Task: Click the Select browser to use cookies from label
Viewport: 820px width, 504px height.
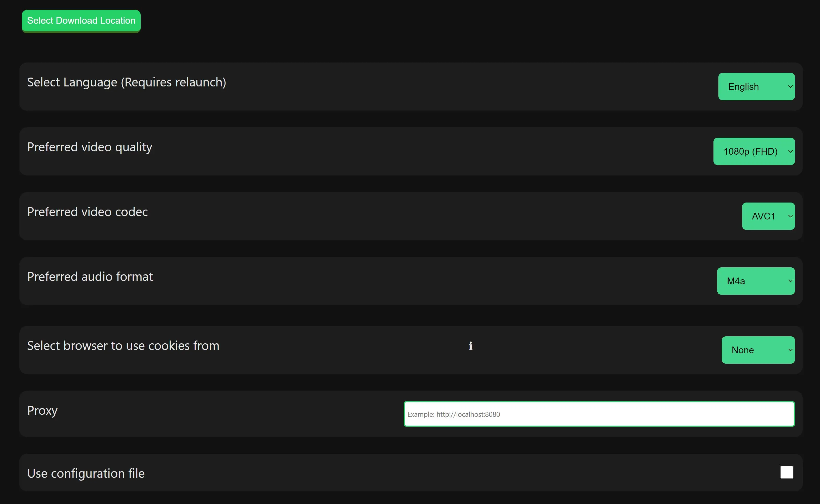Action: pos(123,346)
